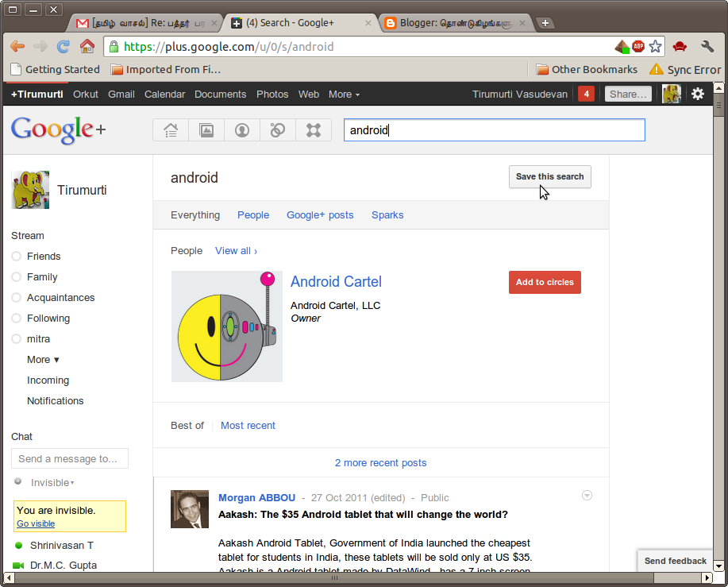Open Orkut from the black bar
The image size is (728, 587).
click(x=86, y=95)
